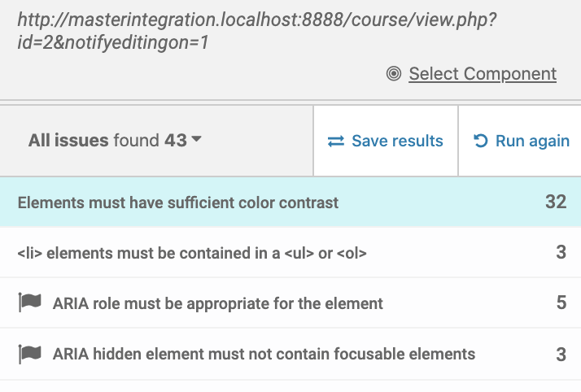Click the count 5 for ARIA role issue
This screenshot has height=392, width=581.
pos(561,303)
